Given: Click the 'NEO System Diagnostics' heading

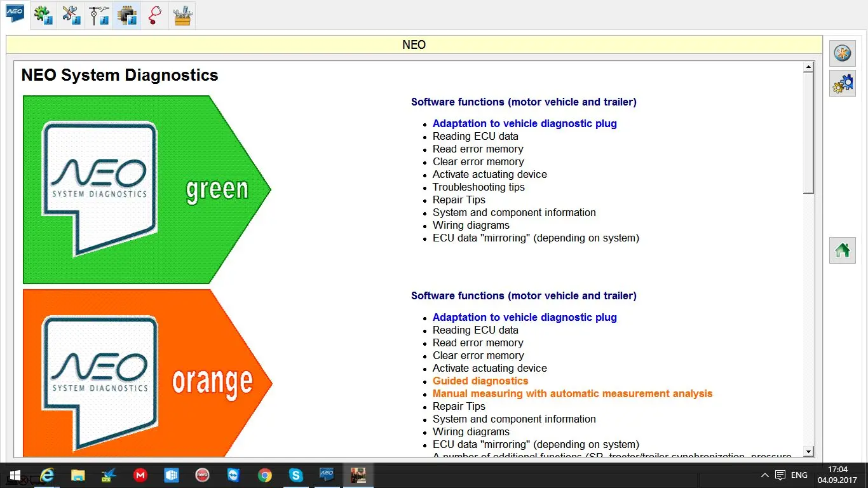Looking at the screenshot, I should pyautogui.click(x=119, y=75).
